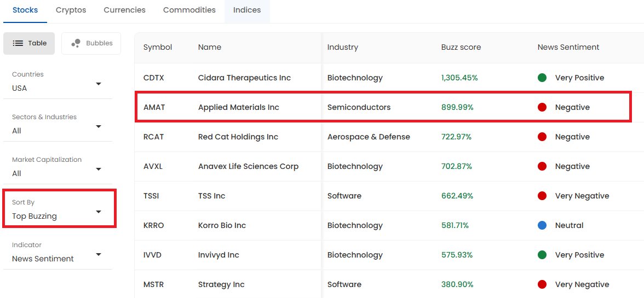
Task: Switch to Bubbles view
Action: coord(91,43)
